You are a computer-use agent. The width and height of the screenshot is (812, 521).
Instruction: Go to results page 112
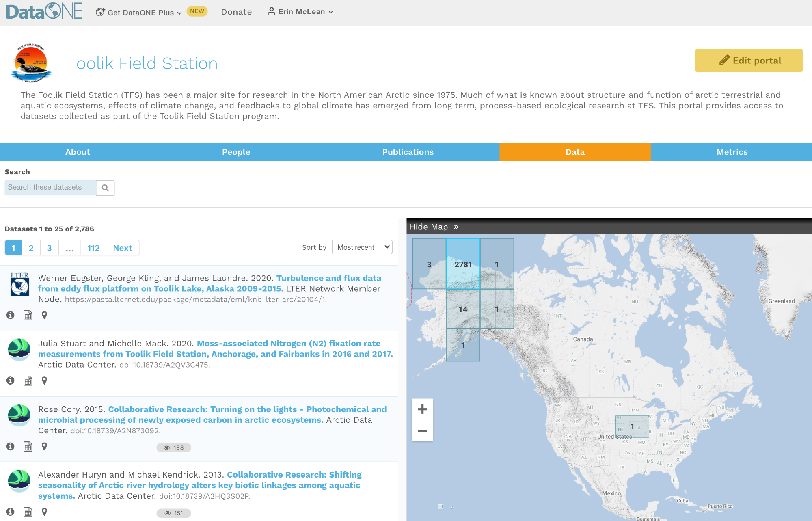(93, 248)
